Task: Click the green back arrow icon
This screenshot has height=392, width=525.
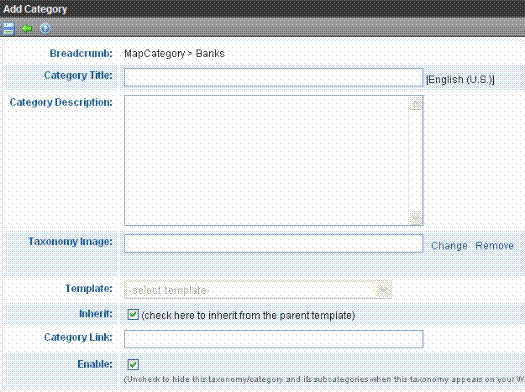Action: click(x=27, y=28)
